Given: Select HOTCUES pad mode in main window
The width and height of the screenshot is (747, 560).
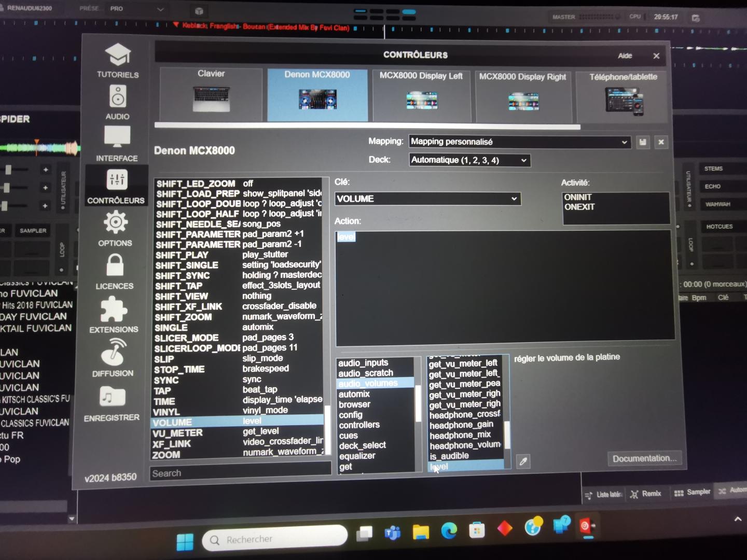Looking at the screenshot, I should [719, 227].
